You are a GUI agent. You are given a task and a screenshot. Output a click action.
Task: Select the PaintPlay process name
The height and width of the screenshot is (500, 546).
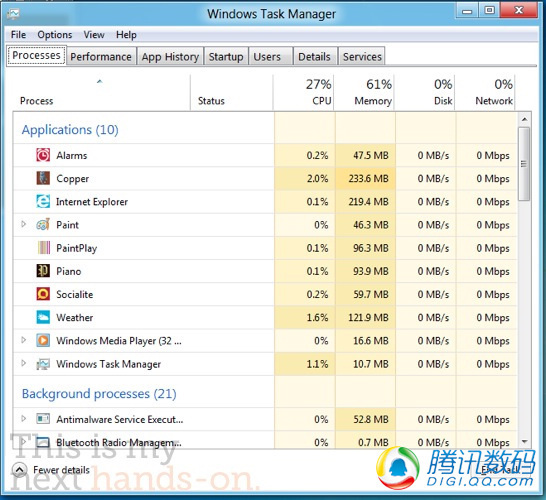click(x=77, y=248)
